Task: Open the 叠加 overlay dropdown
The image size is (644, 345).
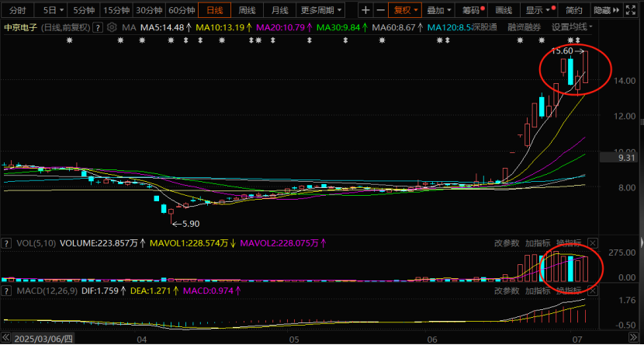Action: click(x=439, y=10)
